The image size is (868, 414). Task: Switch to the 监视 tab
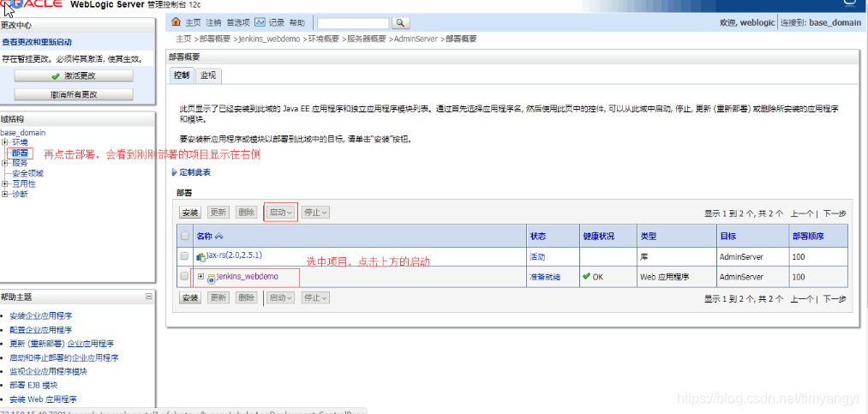tap(208, 75)
